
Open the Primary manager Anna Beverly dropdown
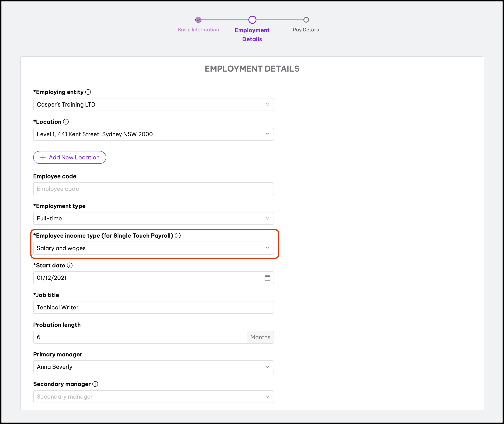(153, 367)
